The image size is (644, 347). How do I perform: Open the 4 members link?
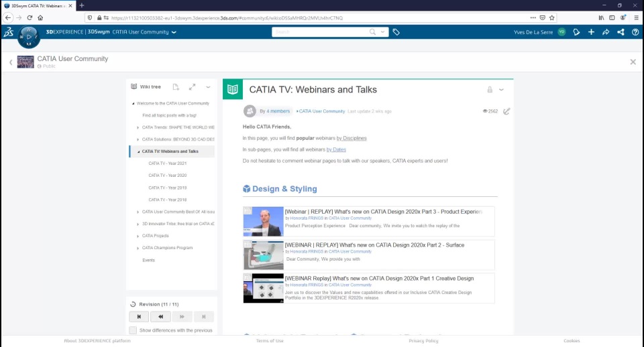[278, 111]
